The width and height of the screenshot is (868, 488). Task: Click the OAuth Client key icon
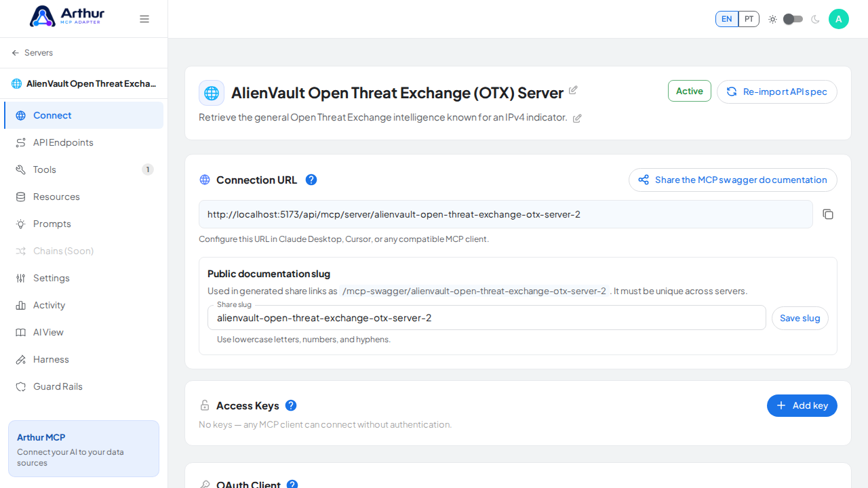(x=205, y=485)
